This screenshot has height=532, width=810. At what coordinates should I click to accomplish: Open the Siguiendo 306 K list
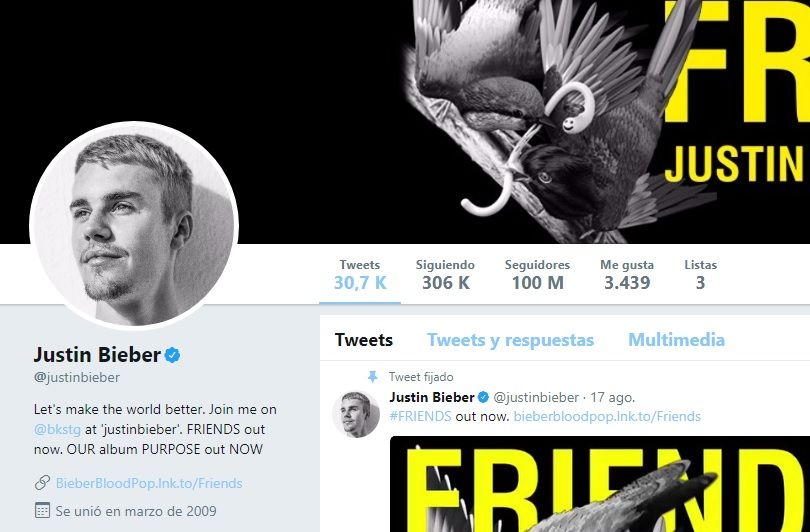click(445, 275)
